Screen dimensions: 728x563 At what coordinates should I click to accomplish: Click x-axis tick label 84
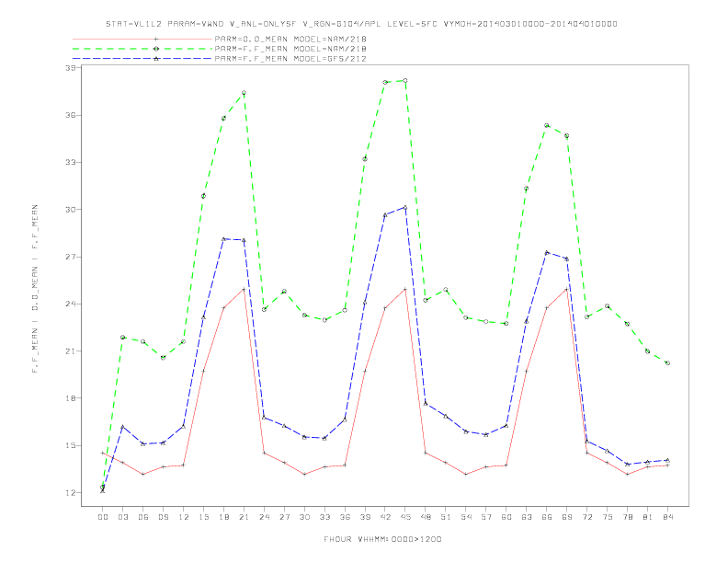click(668, 517)
